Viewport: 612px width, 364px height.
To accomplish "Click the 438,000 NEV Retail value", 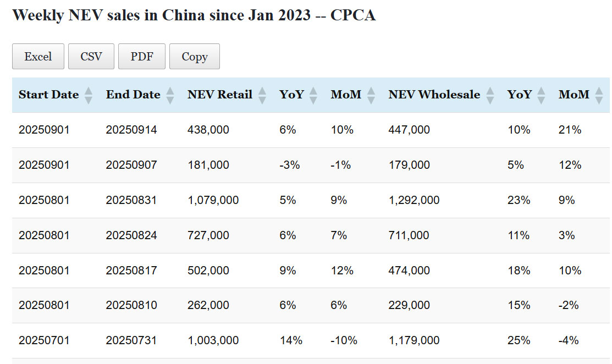I will coord(208,130).
